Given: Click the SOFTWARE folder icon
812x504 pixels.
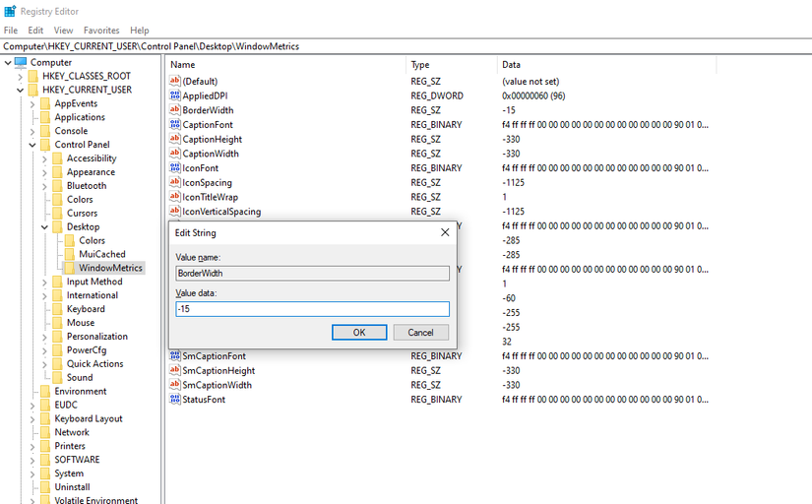Looking at the screenshot, I should [x=45, y=460].
